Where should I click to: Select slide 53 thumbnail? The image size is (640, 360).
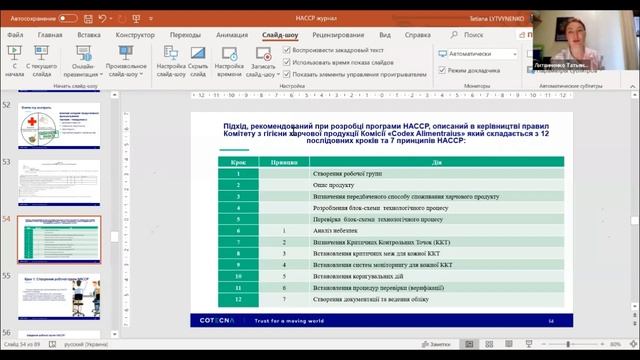[59, 182]
